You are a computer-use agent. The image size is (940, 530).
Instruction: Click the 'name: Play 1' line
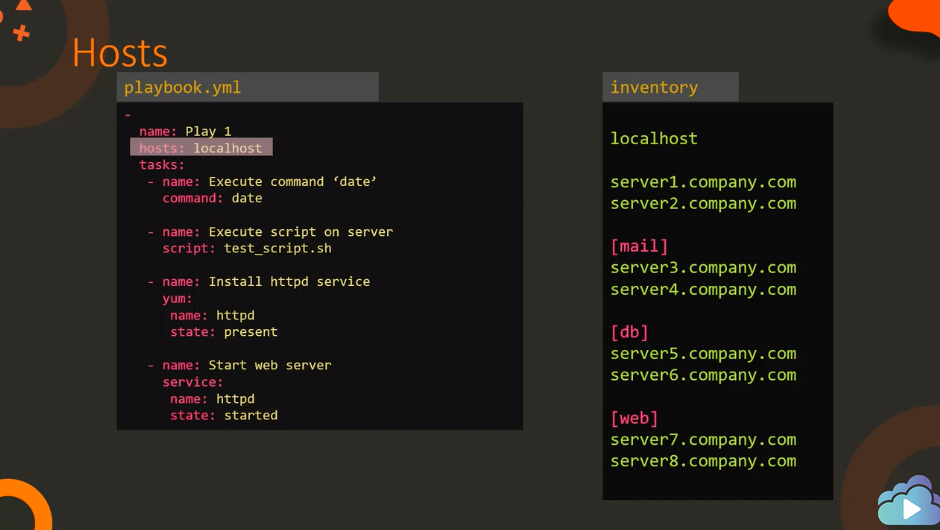[x=185, y=131]
